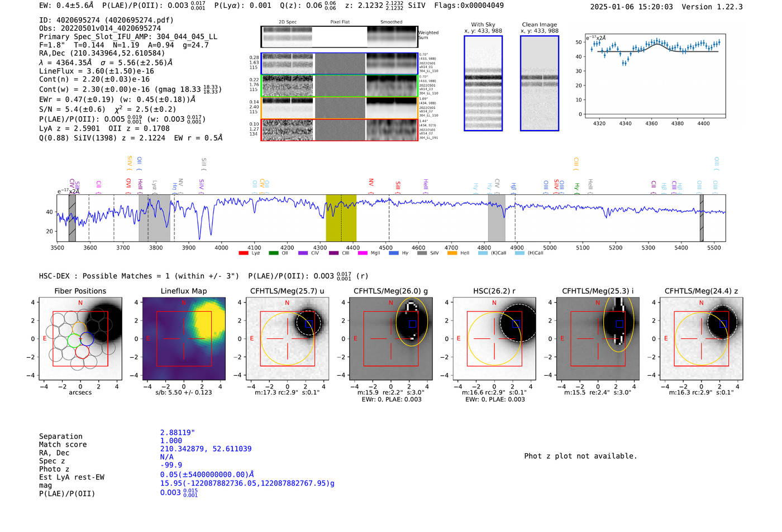
Task: Click the blue square marker in HSC r cutout
Action: click(x=516, y=324)
